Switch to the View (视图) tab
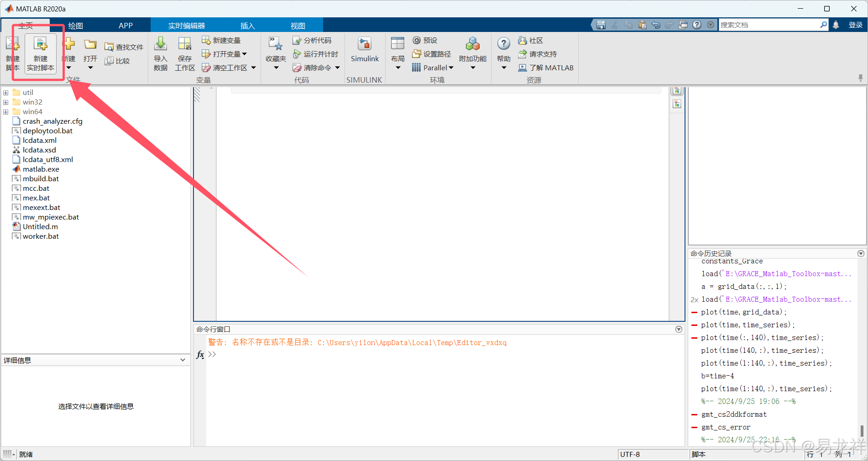Image resolution: width=868 pixels, height=461 pixels. tap(298, 26)
